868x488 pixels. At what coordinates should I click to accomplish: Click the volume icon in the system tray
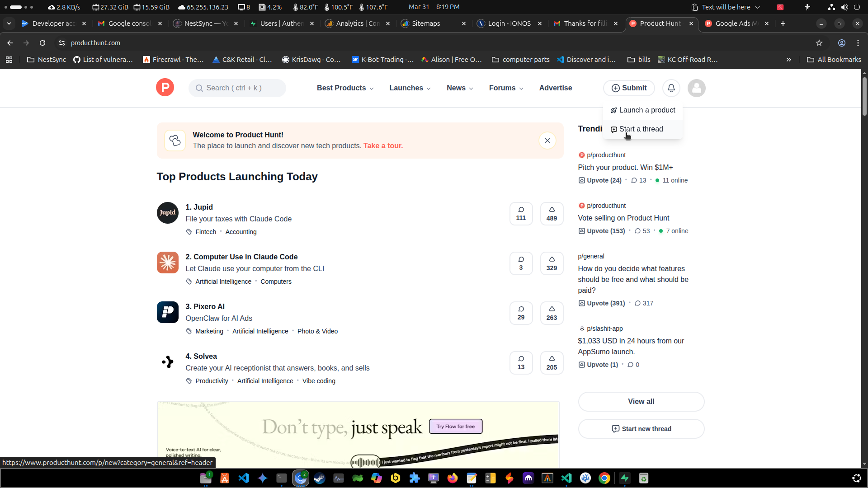(844, 7)
